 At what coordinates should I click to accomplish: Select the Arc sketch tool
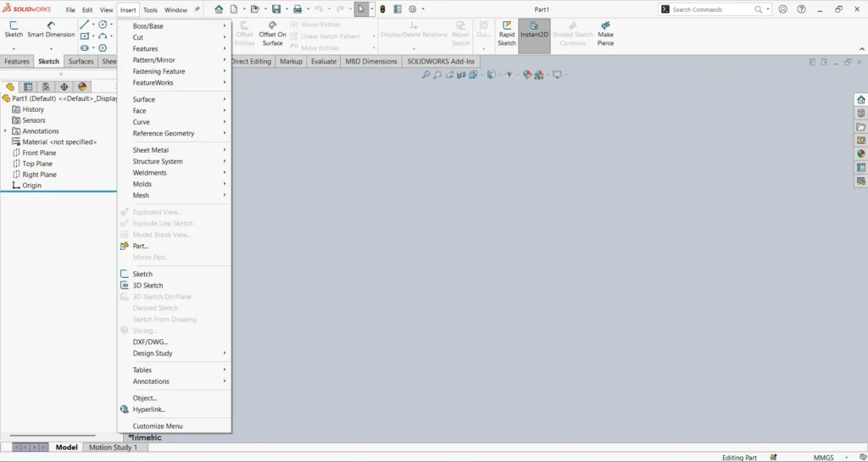click(x=103, y=36)
